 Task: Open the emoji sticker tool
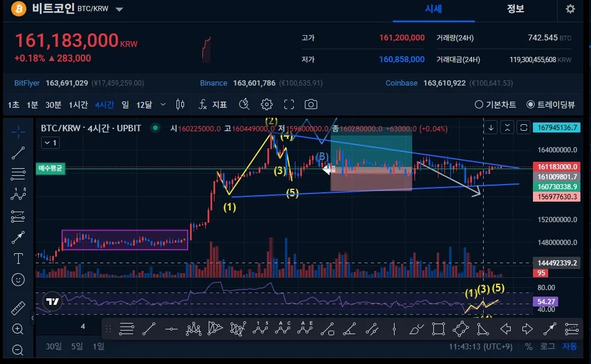(18, 280)
